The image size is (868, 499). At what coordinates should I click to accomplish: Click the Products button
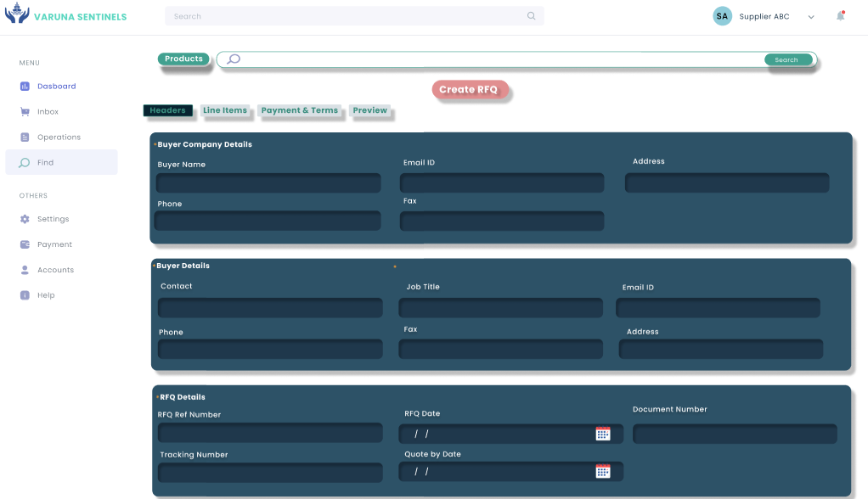click(183, 59)
